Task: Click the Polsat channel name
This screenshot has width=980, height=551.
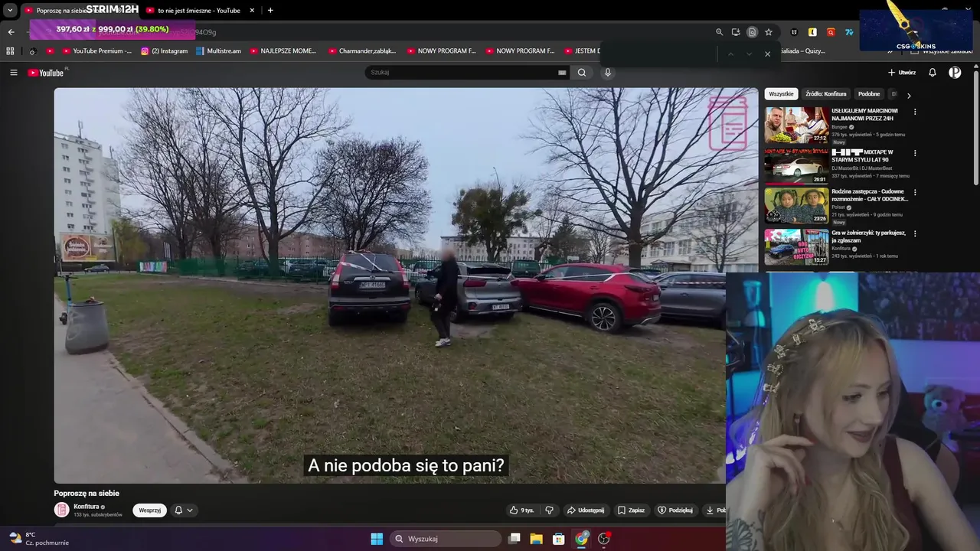Action: [x=838, y=207]
